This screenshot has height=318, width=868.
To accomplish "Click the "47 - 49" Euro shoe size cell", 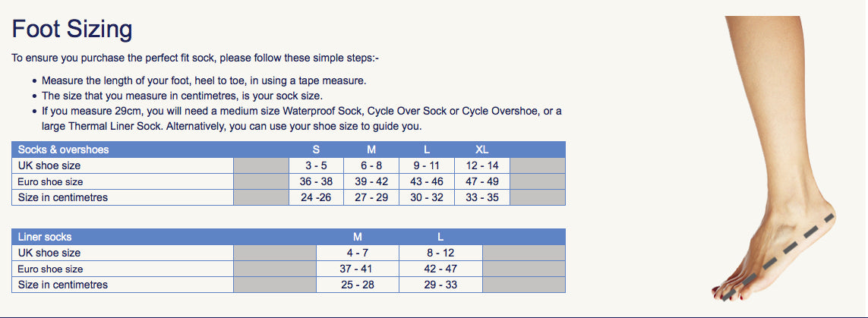I will (481, 181).
